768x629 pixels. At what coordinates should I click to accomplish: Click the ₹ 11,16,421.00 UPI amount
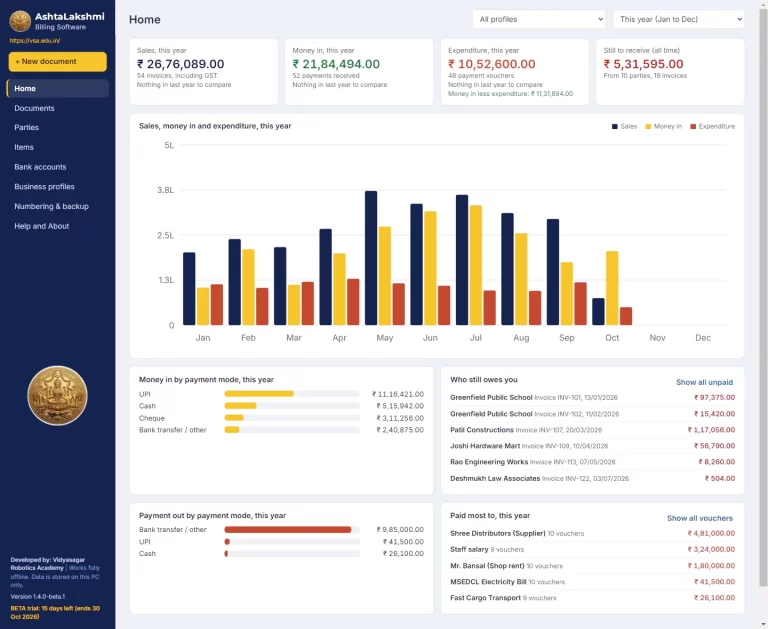[398, 394]
